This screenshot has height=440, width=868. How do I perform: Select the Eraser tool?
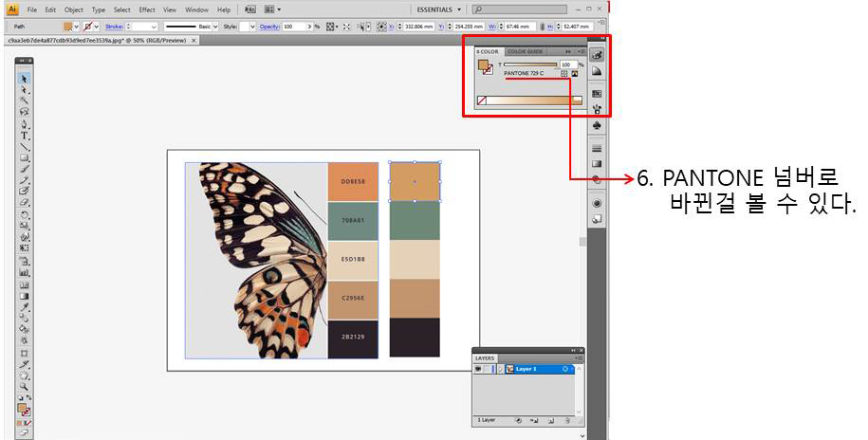(x=24, y=203)
